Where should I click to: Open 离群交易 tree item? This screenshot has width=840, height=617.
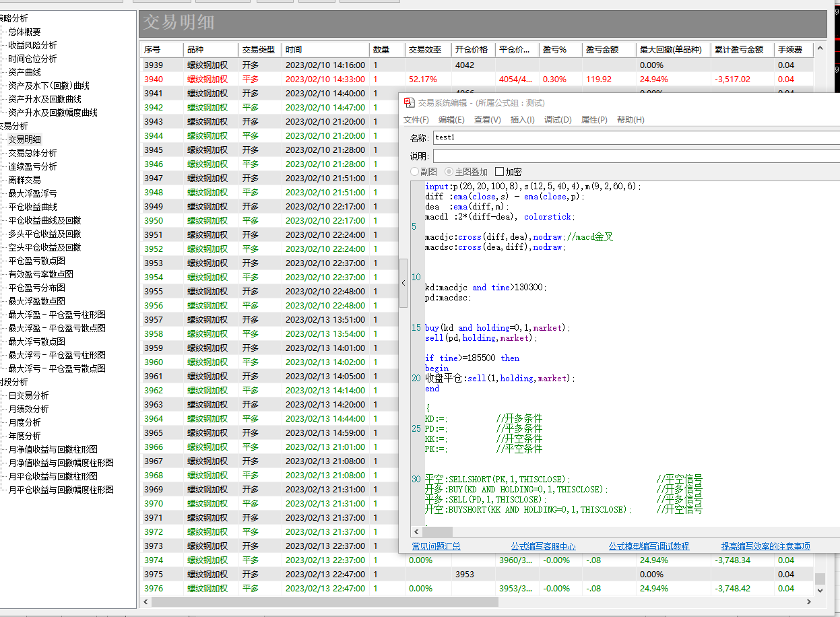click(24, 180)
